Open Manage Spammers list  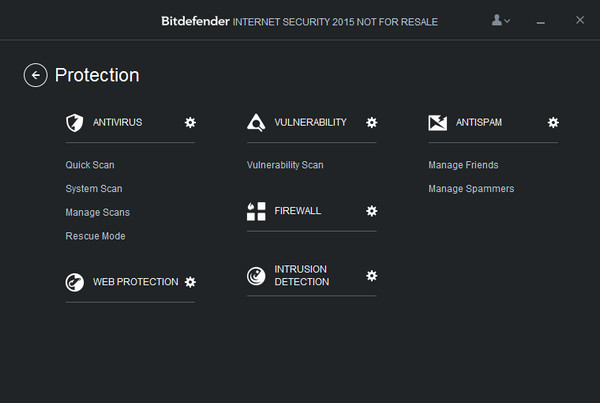[x=471, y=189]
